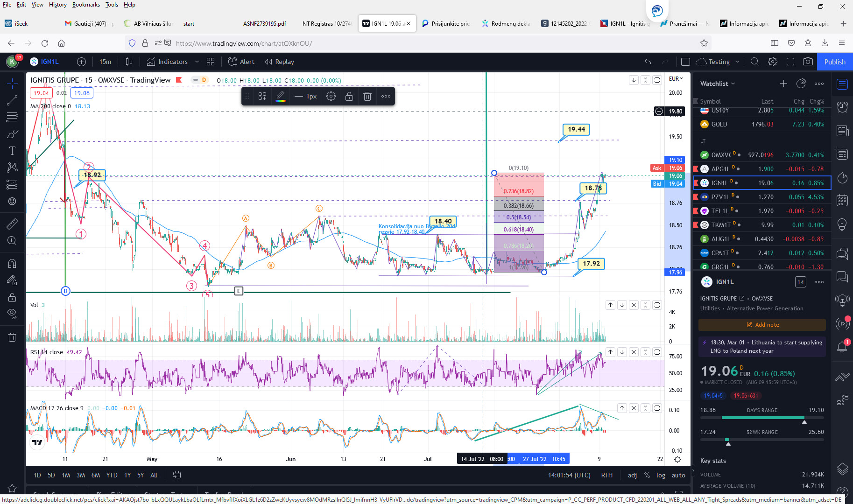Open the alerts panel clock icon
This screenshot has height=504, width=853.
point(842,107)
